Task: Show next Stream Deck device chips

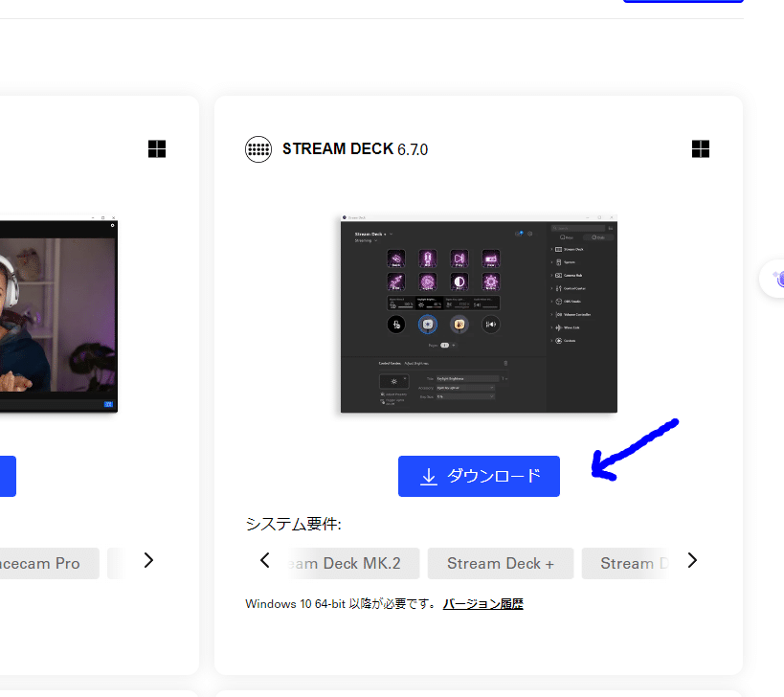Action: click(692, 560)
